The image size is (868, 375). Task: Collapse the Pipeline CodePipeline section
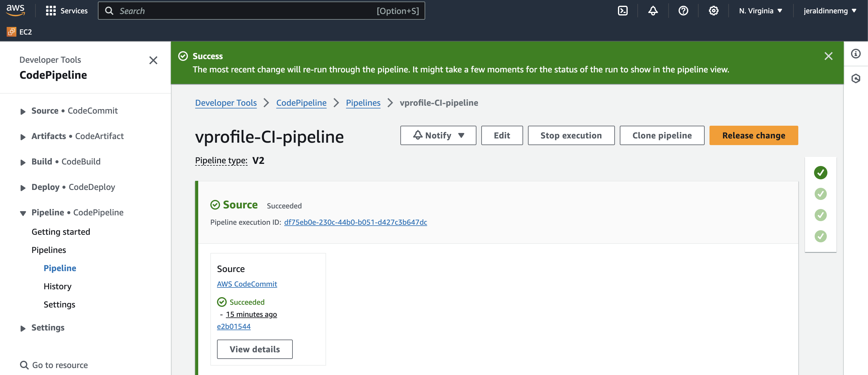[x=23, y=213]
